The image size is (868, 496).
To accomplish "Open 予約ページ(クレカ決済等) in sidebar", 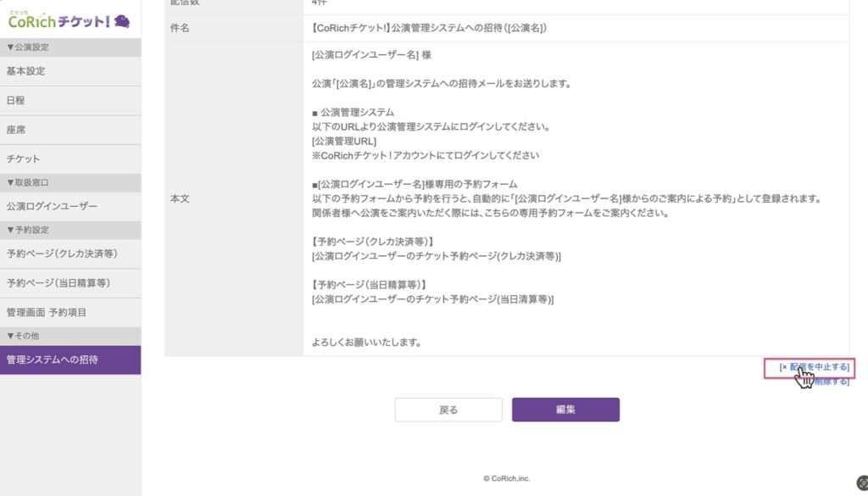I will point(62,254).
